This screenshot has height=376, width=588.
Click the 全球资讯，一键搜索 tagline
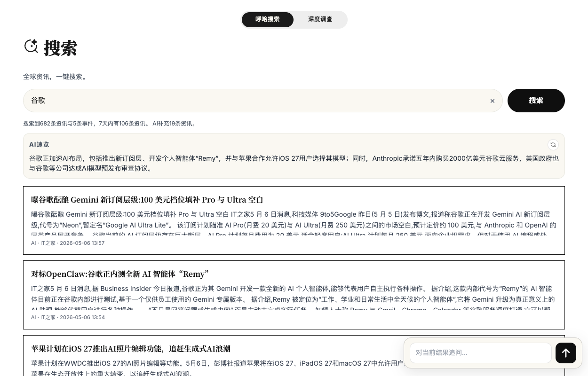56,77
